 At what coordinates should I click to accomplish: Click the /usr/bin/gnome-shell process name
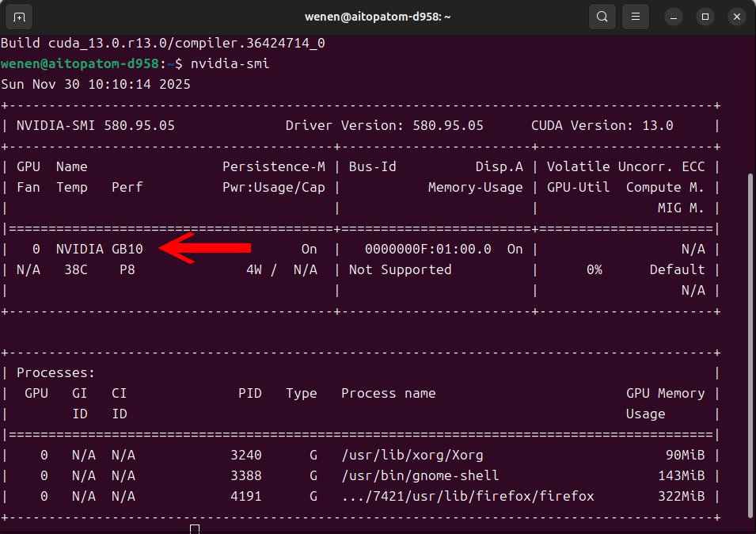420,475
